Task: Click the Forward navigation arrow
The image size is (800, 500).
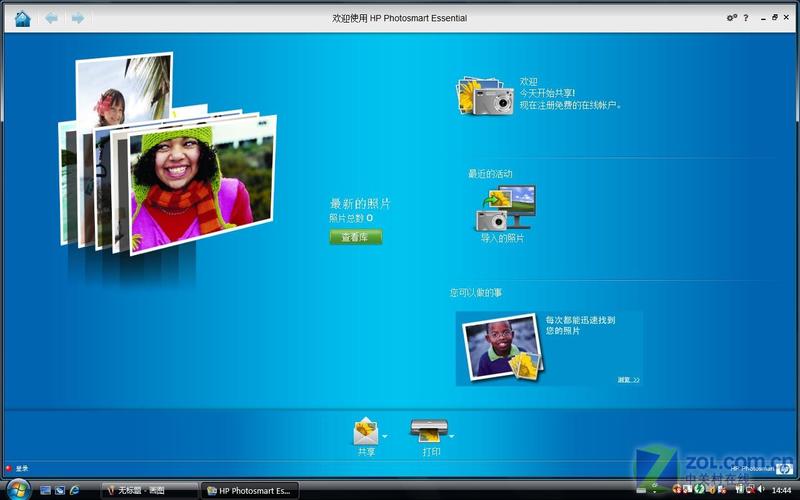Action: 78,18
